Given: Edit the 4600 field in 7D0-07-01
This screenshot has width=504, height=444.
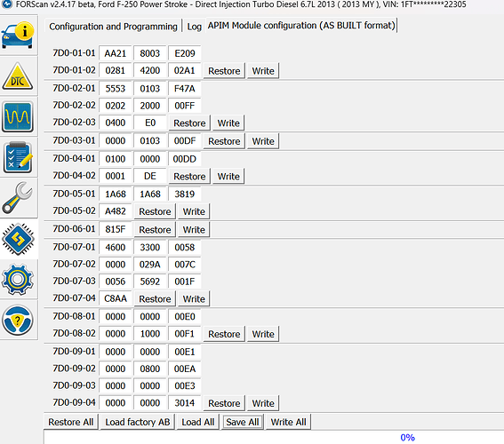Looking at the screenshot, I should 116,248.
